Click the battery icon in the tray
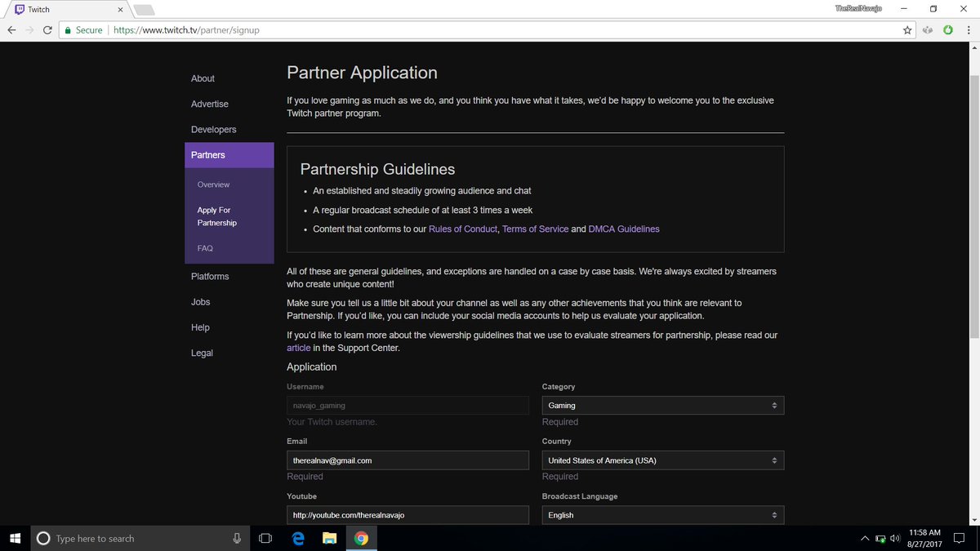This screenshot has height=551, width=980. 880,539
